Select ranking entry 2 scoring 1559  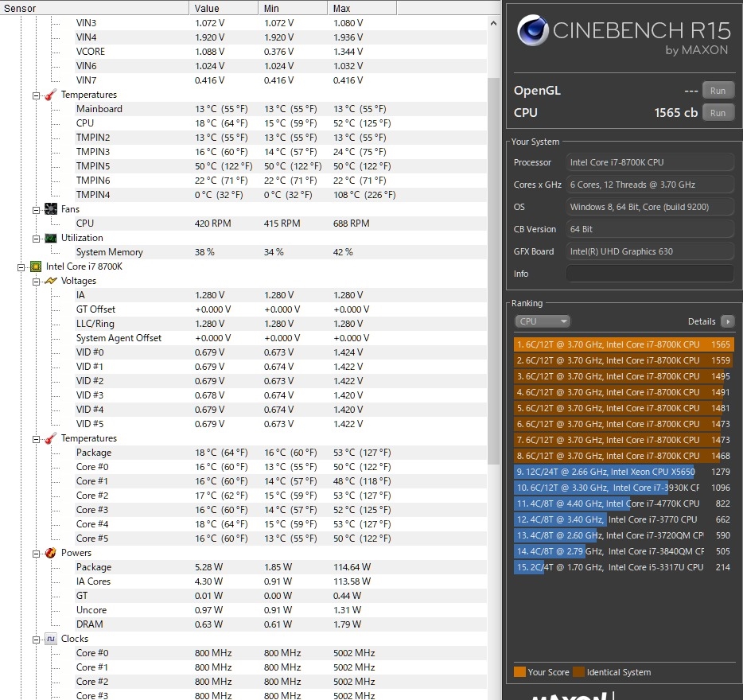coord(624,360)
